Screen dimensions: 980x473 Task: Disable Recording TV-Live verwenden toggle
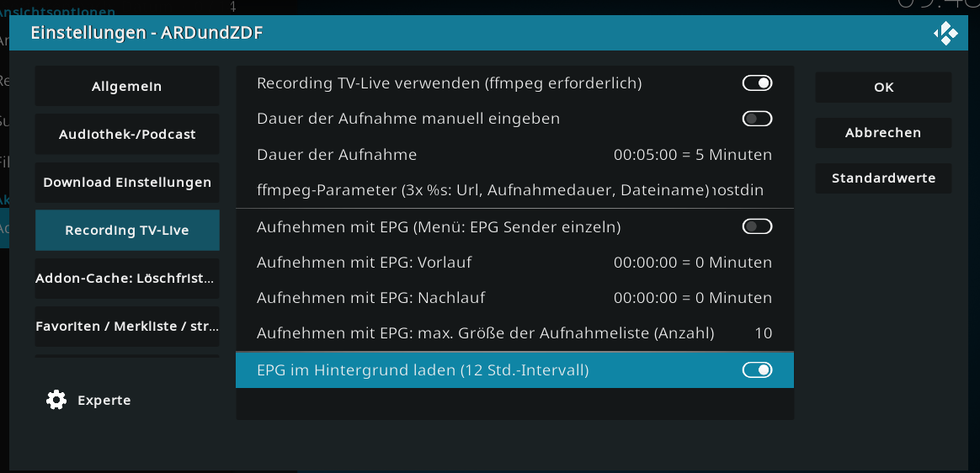tap(757, 83)
